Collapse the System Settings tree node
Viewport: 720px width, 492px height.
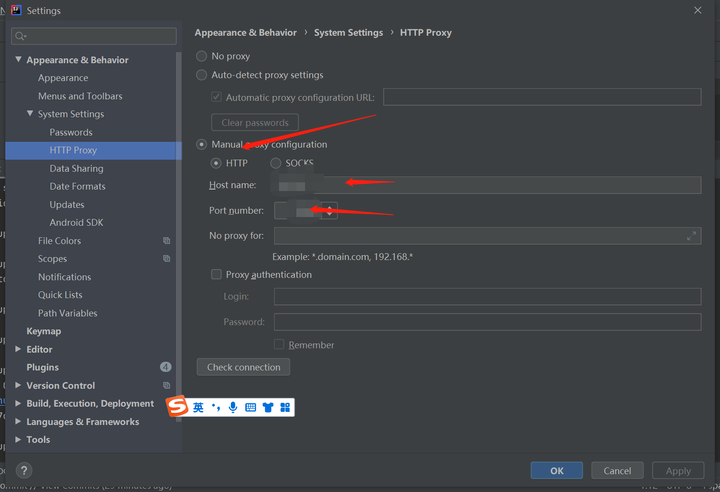[30, 113]
